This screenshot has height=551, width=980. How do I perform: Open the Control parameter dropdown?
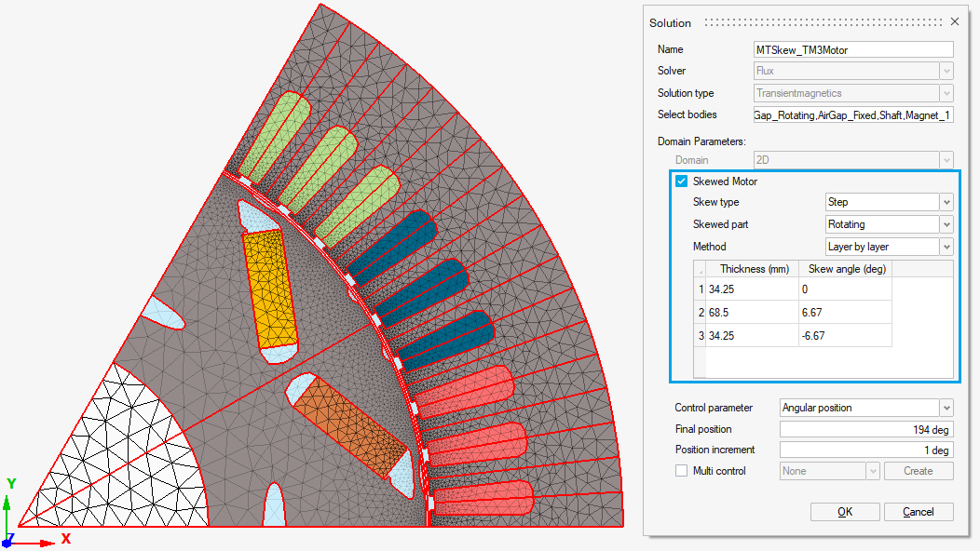pyautogui.click(x=946, y=408)
